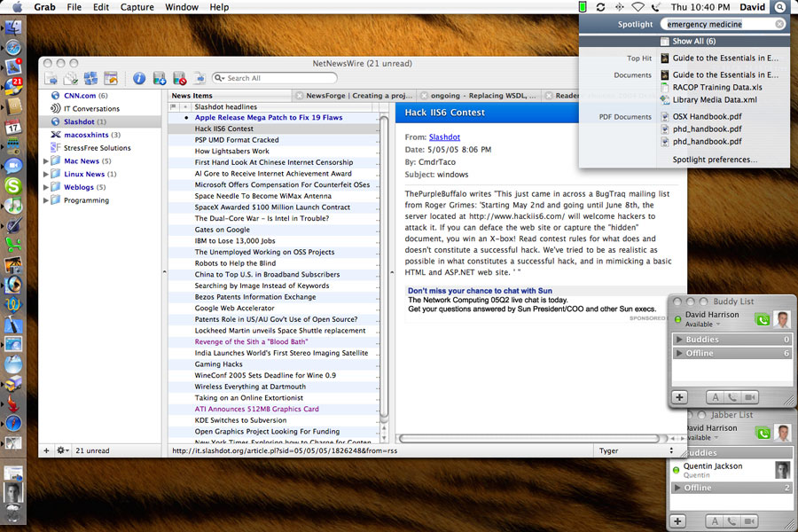Expand the Weblogs folder
This screenshot has height=532, width=798.
(x=46, y=187)
